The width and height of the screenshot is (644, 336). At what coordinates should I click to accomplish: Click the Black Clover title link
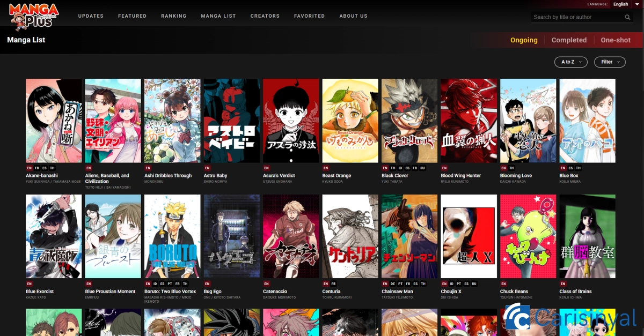(395, 176)
